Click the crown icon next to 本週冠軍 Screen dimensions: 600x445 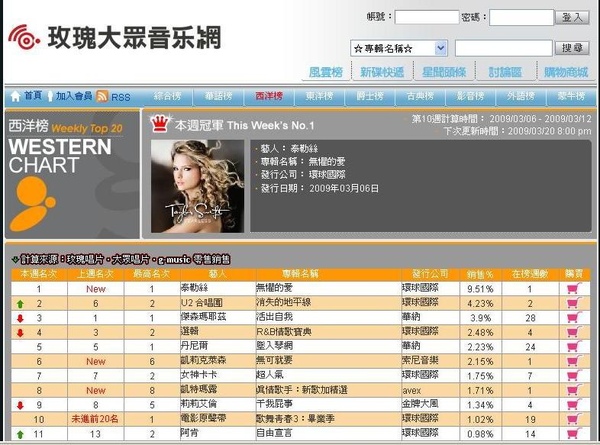(x=160, y=124)
